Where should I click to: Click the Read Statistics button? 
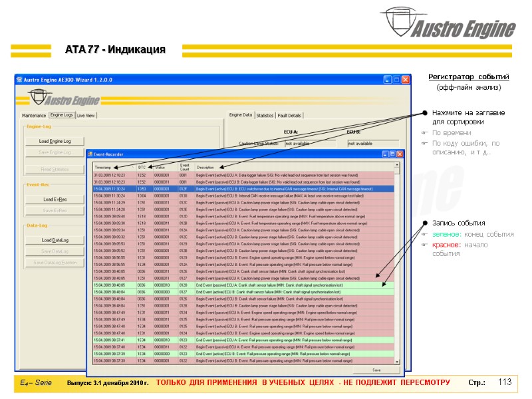tap(55, 170)
